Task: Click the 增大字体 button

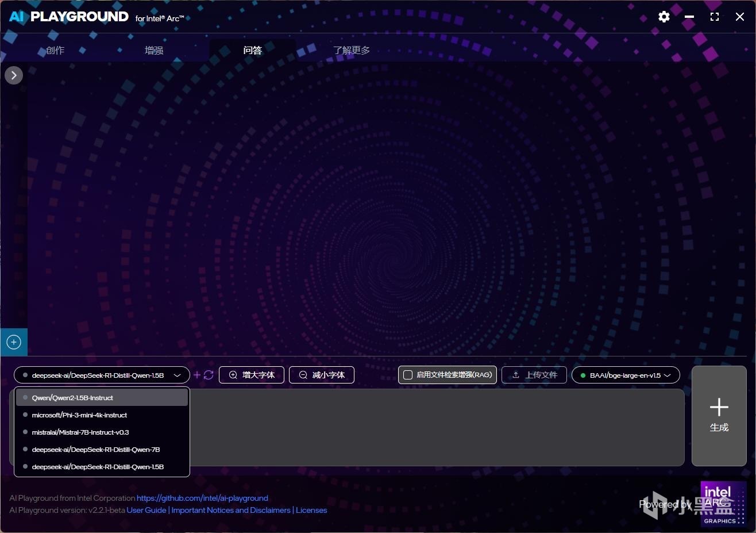Action: click(x=252, y=375)
